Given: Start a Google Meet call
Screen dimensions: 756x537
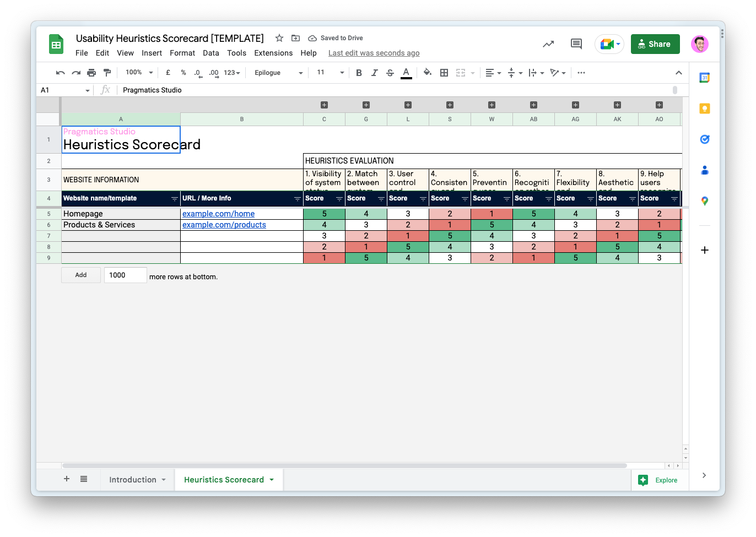Looking at the screenshot, I should [x=609, y=44].
